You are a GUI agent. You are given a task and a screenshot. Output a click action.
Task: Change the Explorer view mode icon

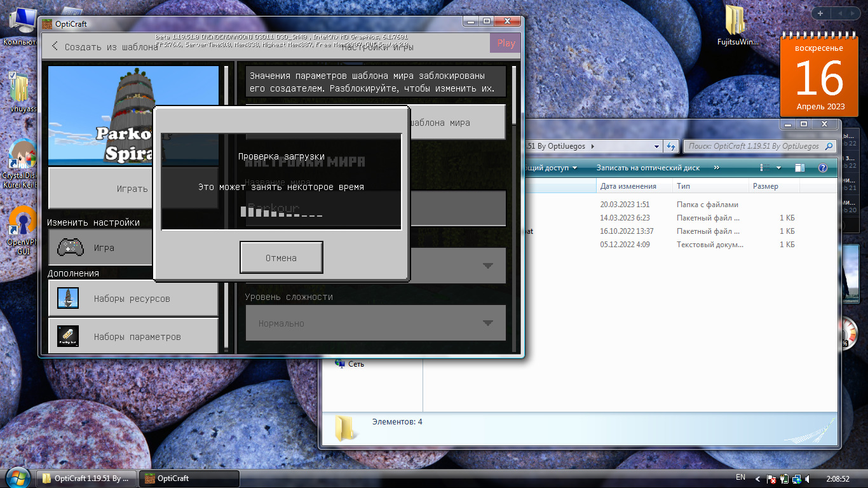tap(765, 168)
